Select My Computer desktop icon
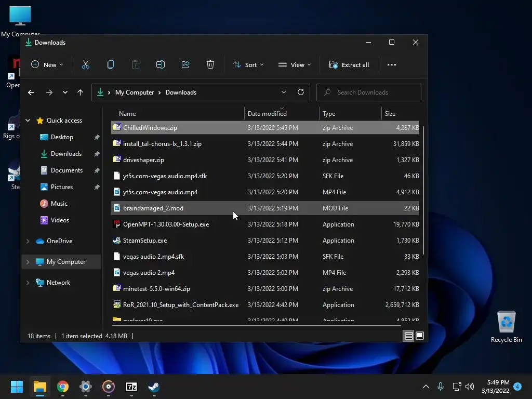 point(20,21)
